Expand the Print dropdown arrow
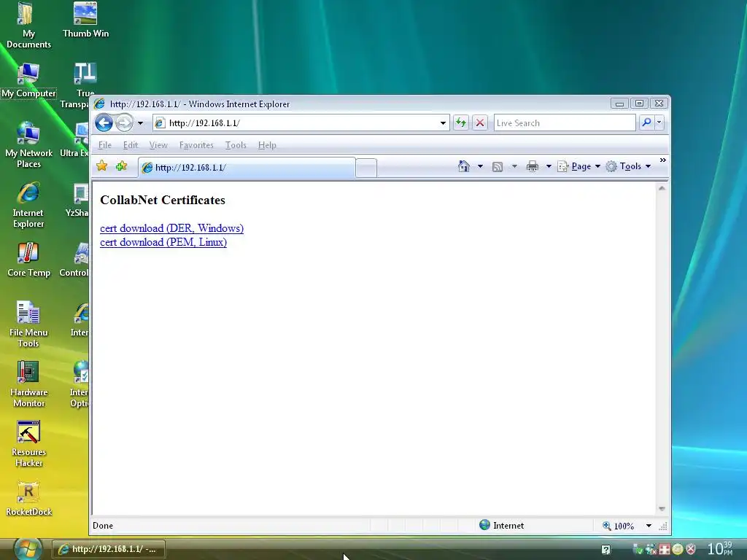The height and width of the screenshot is (560, 747). (x=549, y=166)
